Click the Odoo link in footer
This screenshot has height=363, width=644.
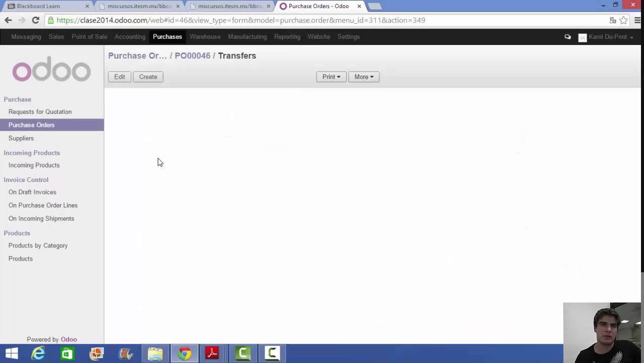pos(69,339)
